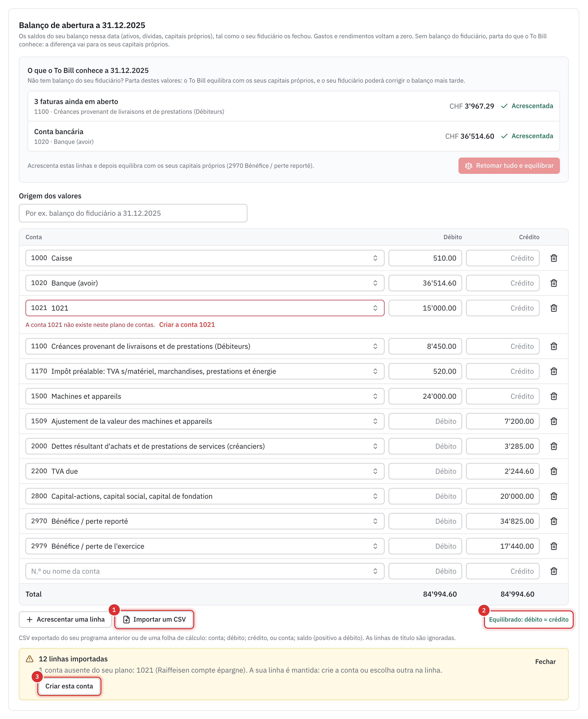Open the 2970 Bénéfice / perte reporté dropdown
The image size is (588, 719).
coord(204,521)
